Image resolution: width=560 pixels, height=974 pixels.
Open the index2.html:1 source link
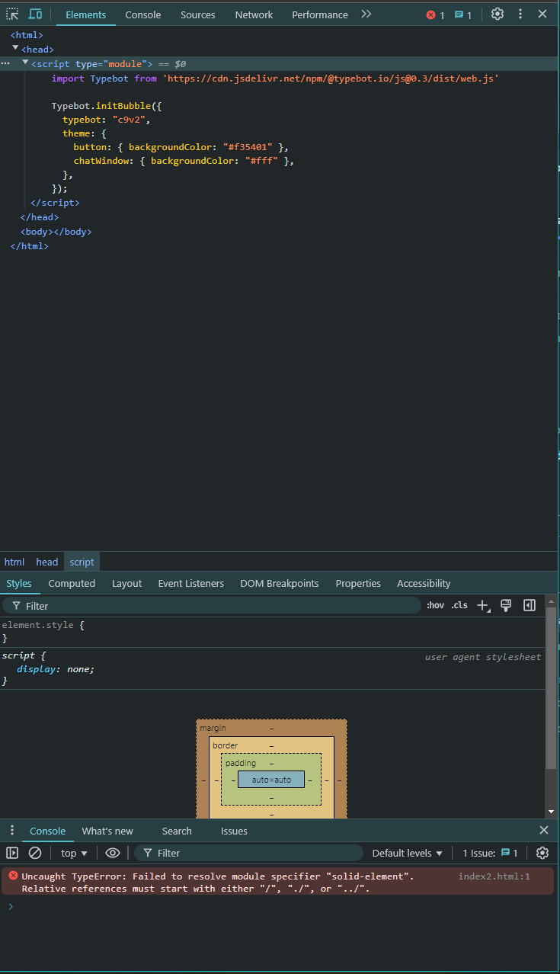tap(494, 876)
